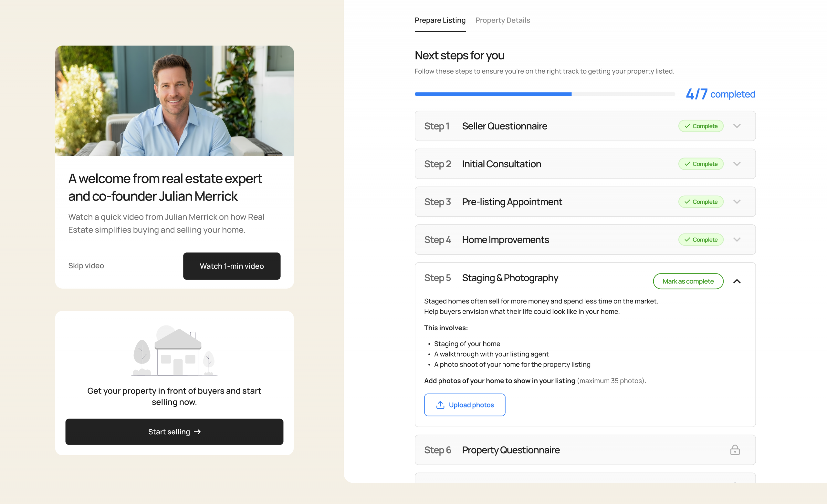The width and height of the screenshot is (827, 504).
Task: Switch to the Property Details tab
Action: pyautogui.click(x=502, y=20)
